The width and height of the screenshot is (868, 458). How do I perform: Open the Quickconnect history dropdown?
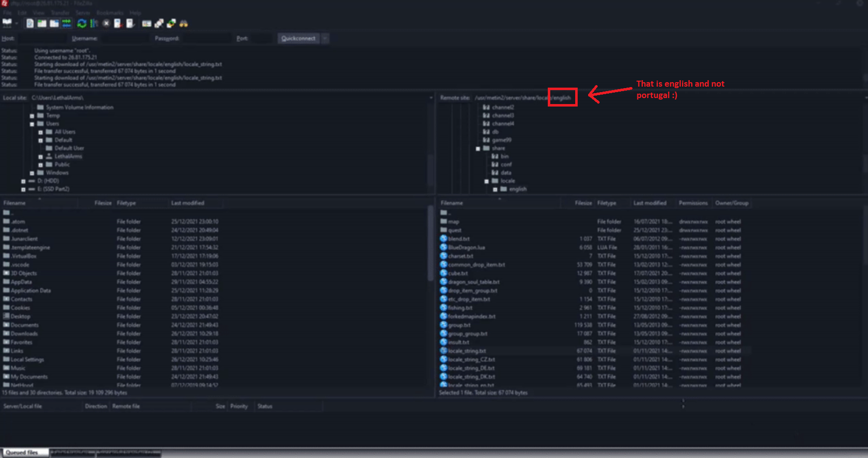[325, 38]
